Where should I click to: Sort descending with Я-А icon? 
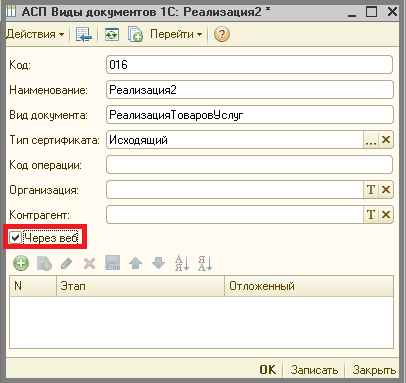pos(205,263)
